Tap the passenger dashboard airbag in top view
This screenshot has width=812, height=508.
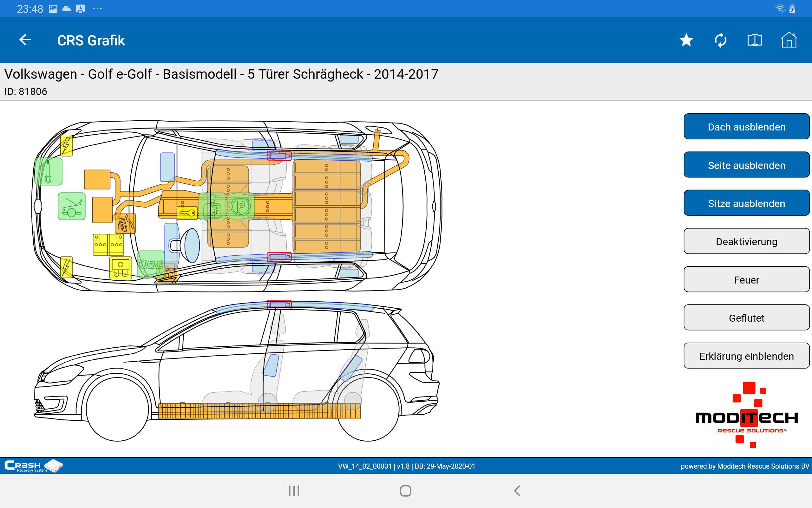167,167
